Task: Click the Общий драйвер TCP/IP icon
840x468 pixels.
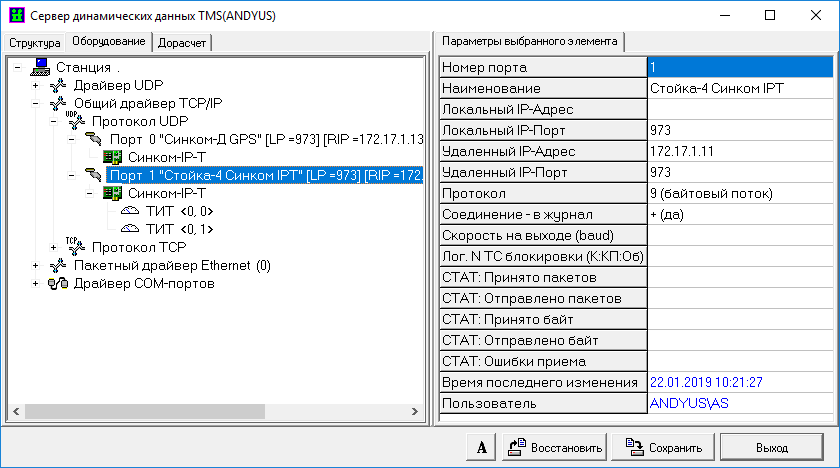Action: point(59,103)
